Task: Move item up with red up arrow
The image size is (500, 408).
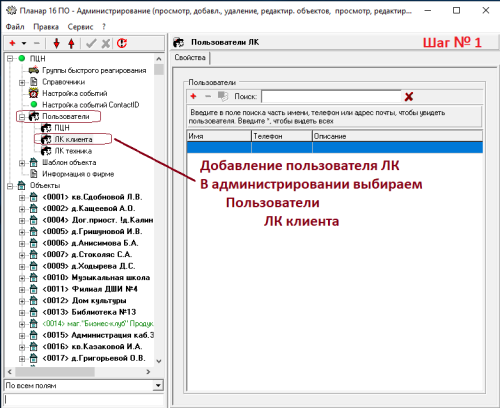Action: coord(71,43)
